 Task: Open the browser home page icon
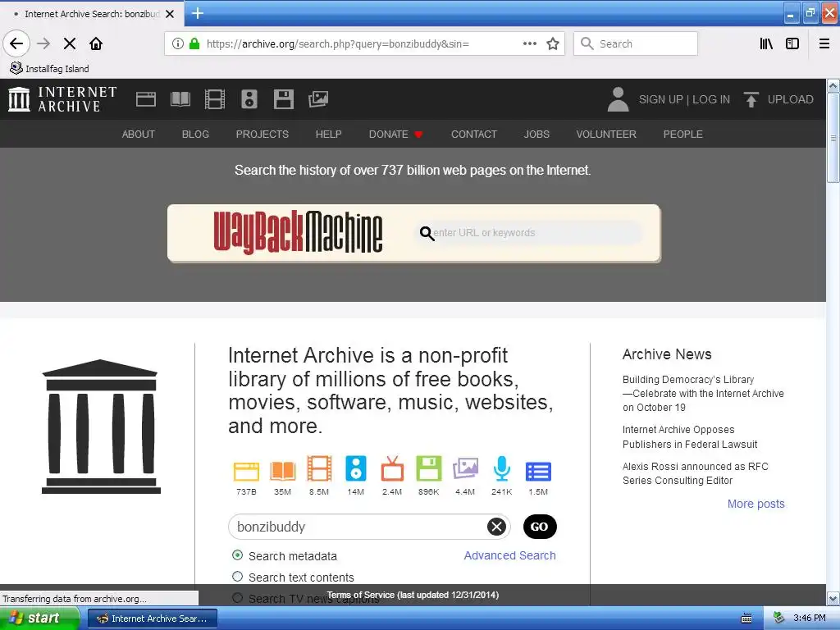tap(96, 43)
